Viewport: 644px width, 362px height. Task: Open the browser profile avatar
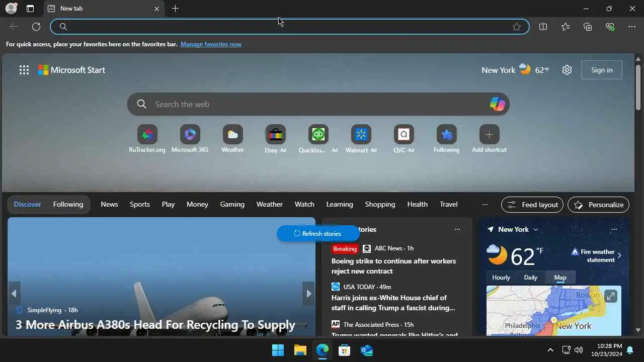[11, 9]
